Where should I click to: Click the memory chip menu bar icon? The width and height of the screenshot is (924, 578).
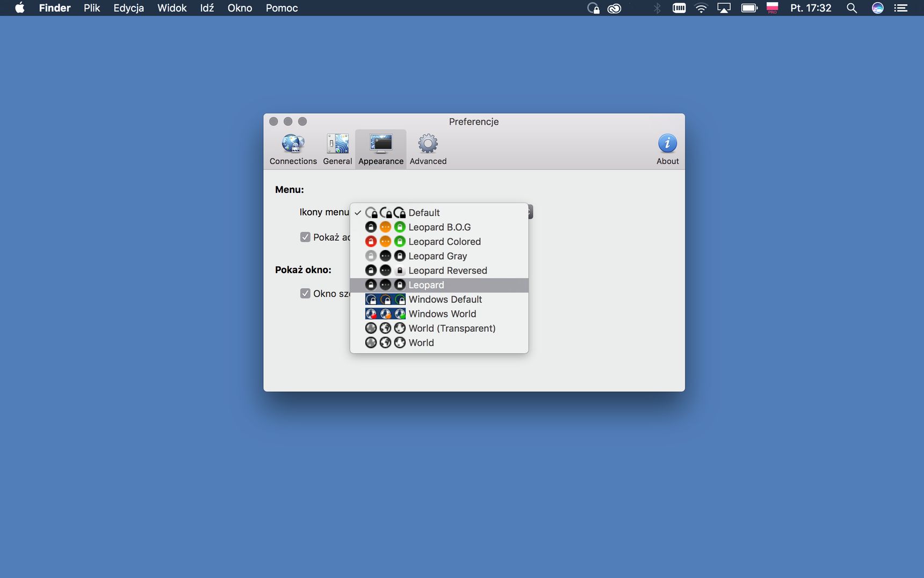tap(679, 8)
